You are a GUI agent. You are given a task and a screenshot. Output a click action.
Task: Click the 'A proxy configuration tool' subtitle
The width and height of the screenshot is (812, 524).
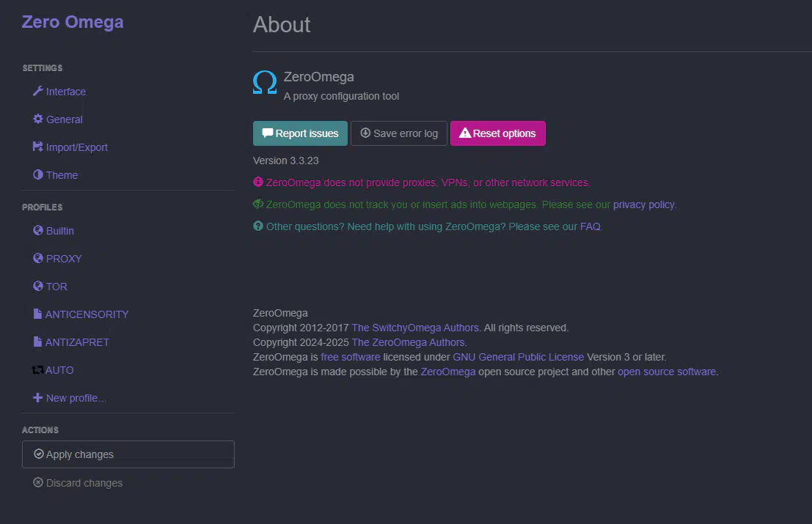coord(341,96)
